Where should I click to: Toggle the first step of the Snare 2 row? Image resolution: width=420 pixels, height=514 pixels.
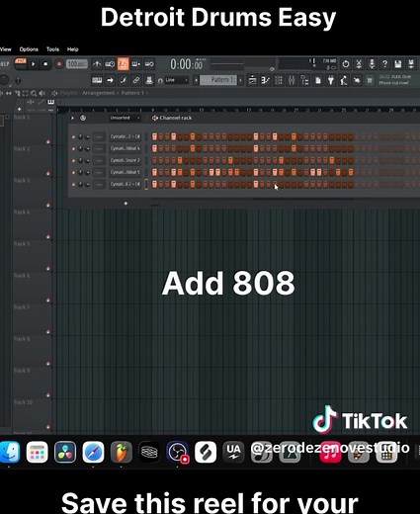[x=154, y=160]
